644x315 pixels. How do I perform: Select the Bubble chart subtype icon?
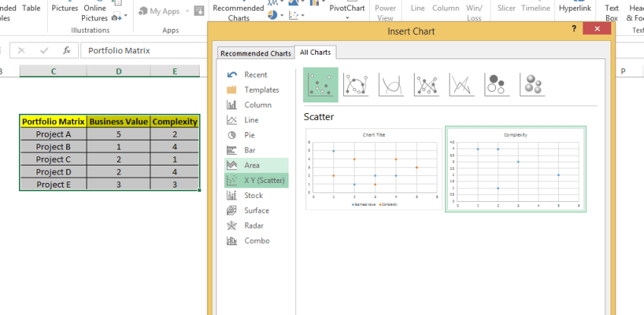coord(497,84)
